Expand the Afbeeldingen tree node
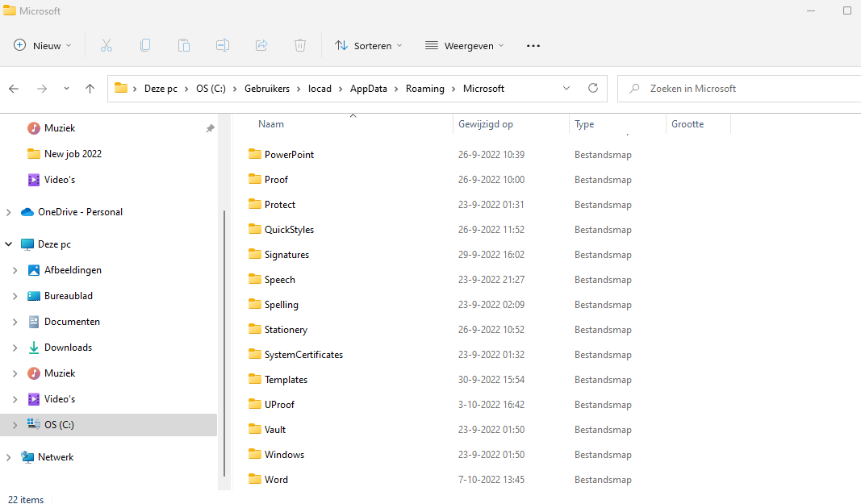The image size is (861, 504). (x=15, y=270)
